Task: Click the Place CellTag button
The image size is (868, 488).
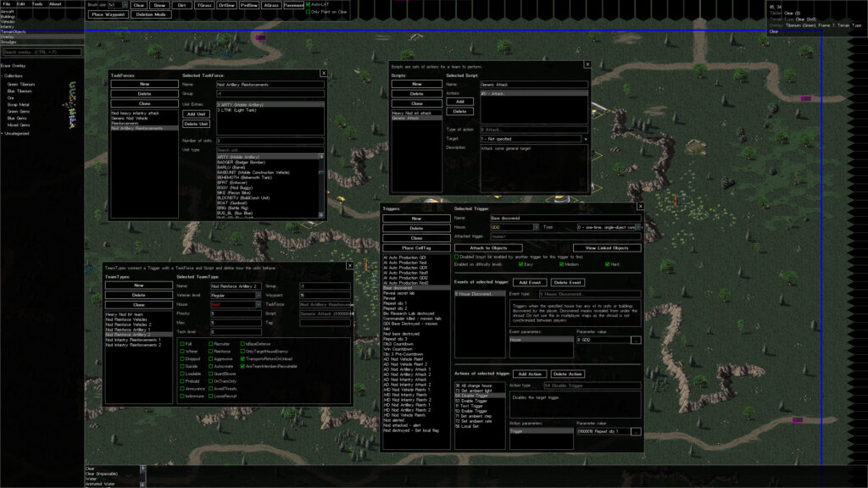Action: pos(416,248)
